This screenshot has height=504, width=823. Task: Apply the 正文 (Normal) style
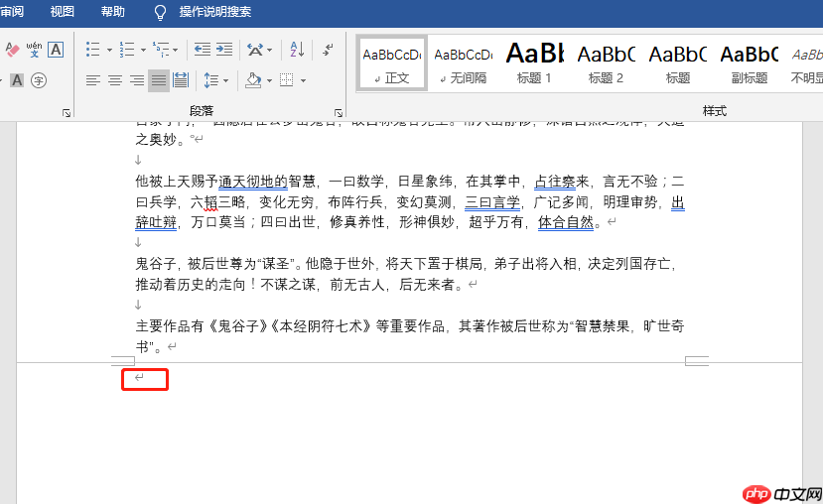(391, 63)
